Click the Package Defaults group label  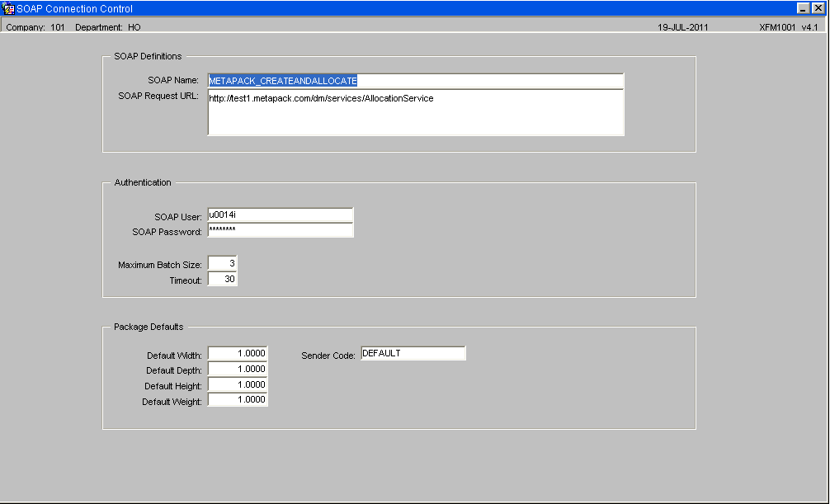pos(149,327)
